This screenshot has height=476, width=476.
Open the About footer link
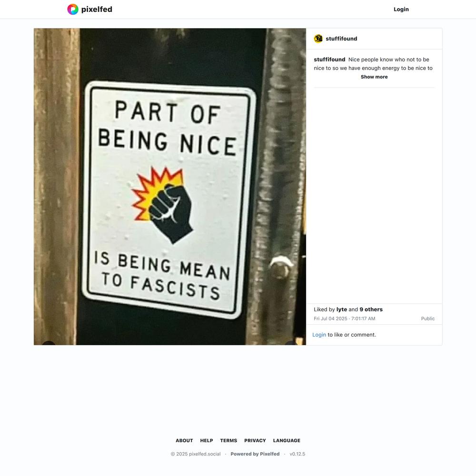tap(184, 440)
